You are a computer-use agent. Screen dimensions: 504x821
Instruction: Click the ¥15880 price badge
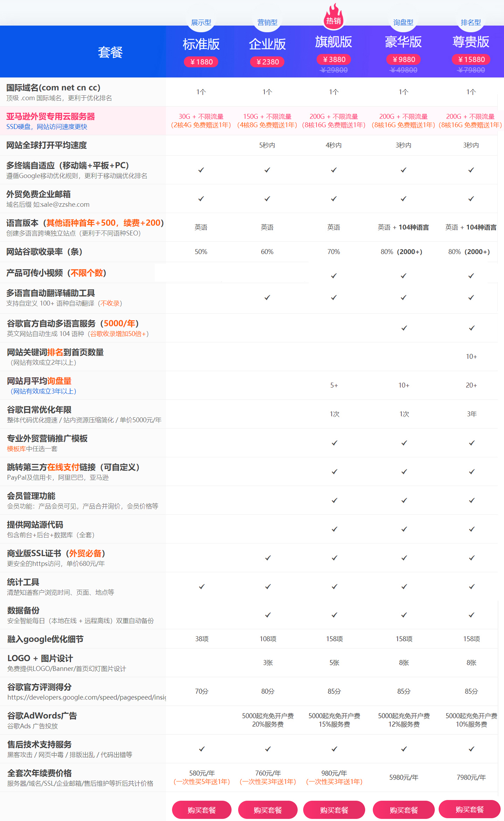(471, 60)
